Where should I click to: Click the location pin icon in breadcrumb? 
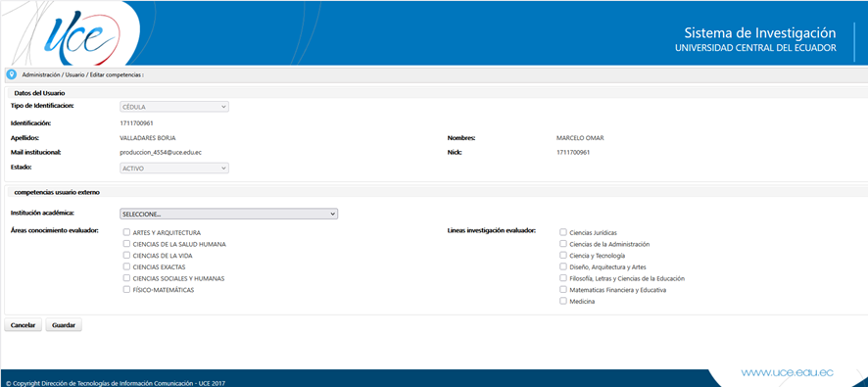point(12,74)
